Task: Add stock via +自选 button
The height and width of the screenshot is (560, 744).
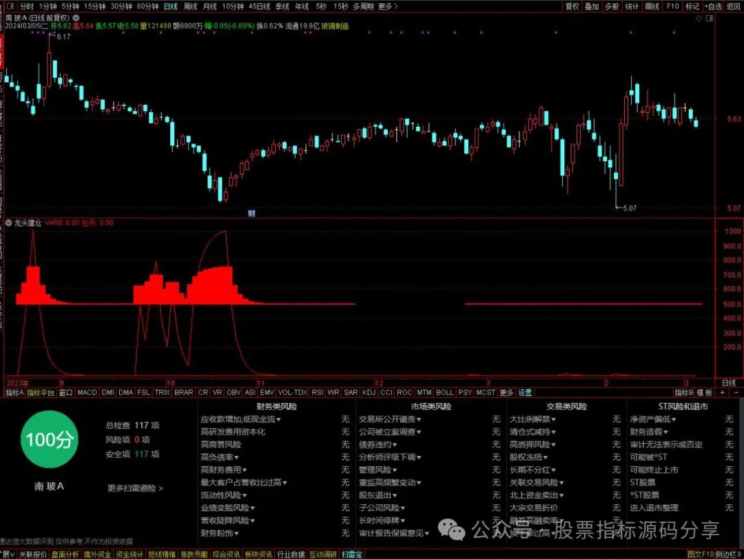Action: point(714,6)
